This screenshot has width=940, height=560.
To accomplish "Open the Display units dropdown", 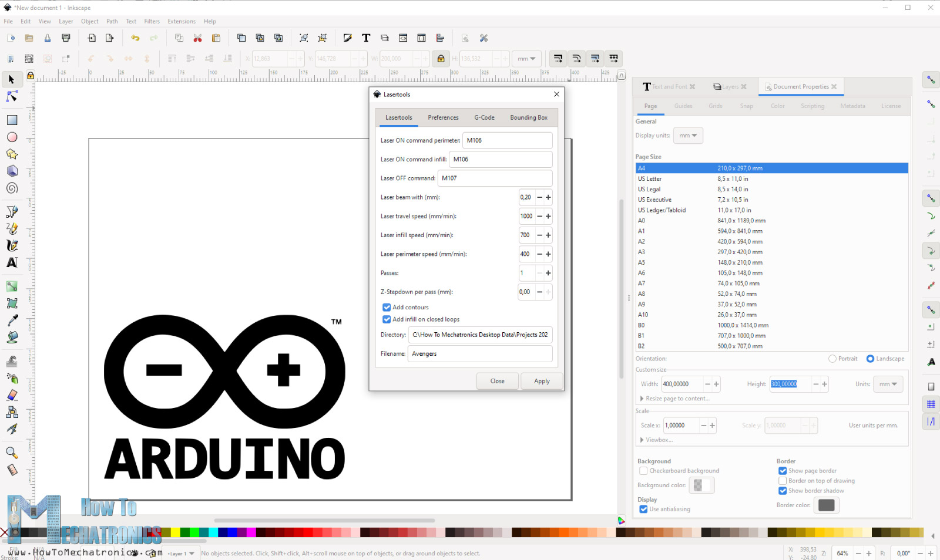I will [688, 135].
